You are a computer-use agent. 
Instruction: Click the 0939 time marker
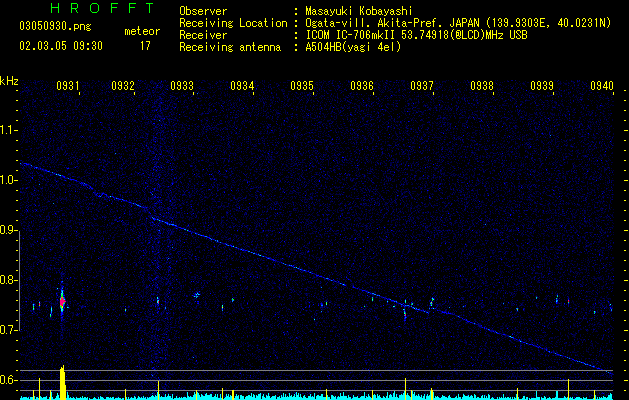(x=542, y=85)
